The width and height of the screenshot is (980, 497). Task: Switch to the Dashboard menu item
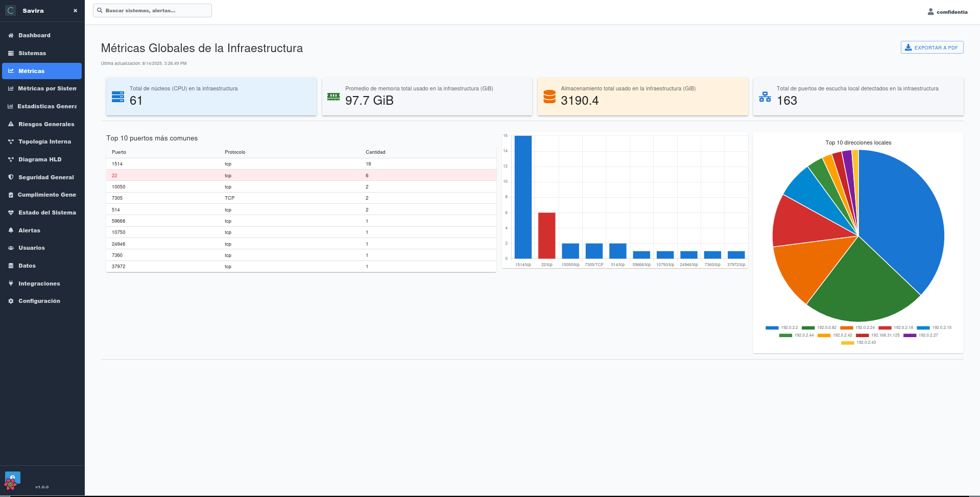34,35
